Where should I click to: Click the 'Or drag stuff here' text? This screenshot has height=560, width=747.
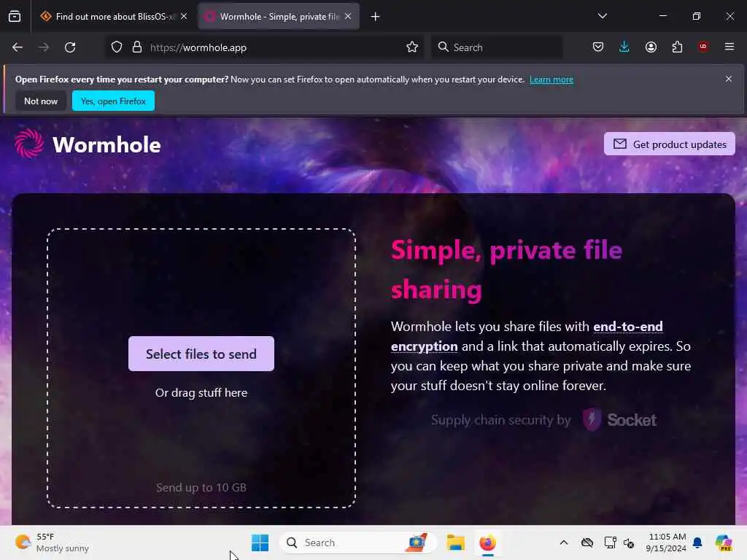pyautogui.click(x=201, y=393)
